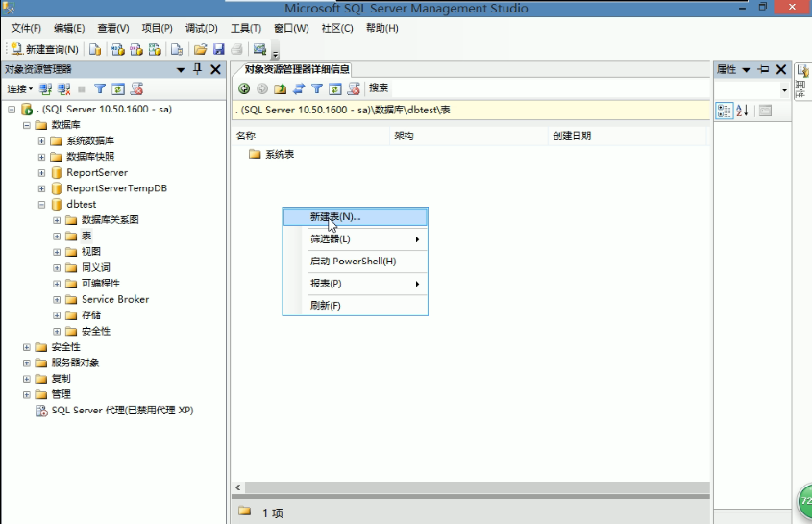Expand the Service Broker folder
This screenshot has height=524, width=812.
point(57,300)
